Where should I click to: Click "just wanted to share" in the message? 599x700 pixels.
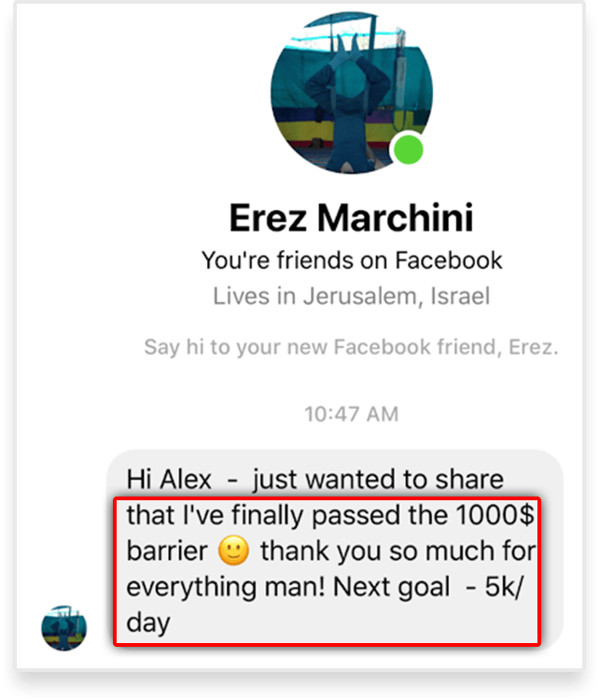coord(379,481)
